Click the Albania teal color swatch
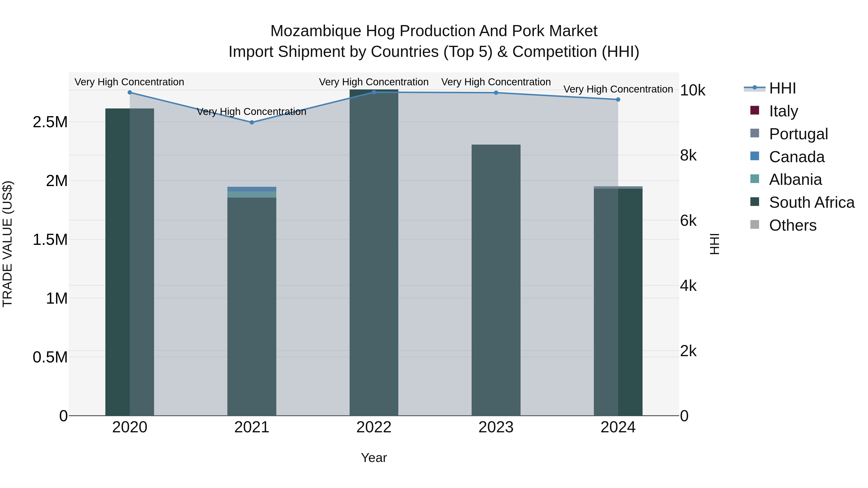The image size is (868, 488). [755, 179]
